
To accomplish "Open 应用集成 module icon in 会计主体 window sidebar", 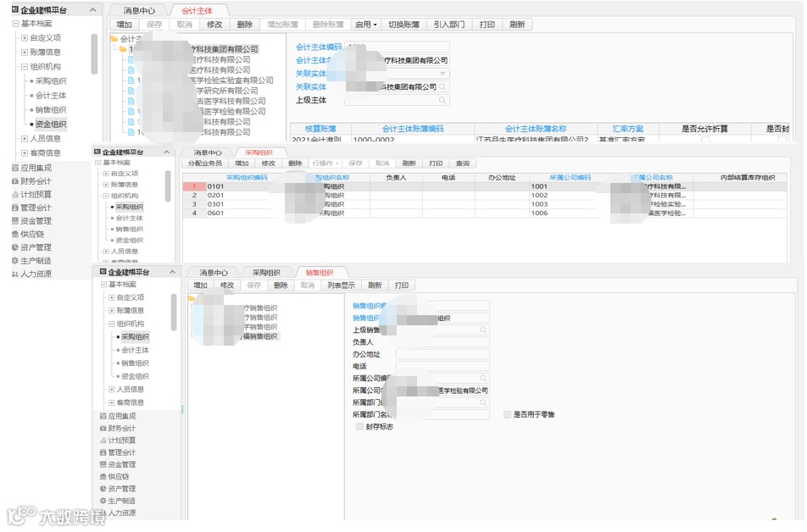I will [x=15, y=168].
